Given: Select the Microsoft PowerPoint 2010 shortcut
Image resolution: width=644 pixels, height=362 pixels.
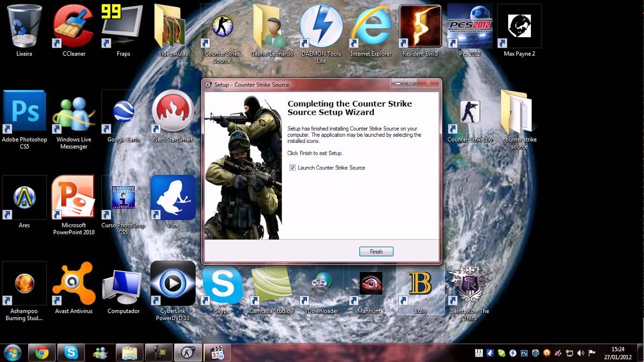Looking at the screenshot, I should tap(74, 205).
